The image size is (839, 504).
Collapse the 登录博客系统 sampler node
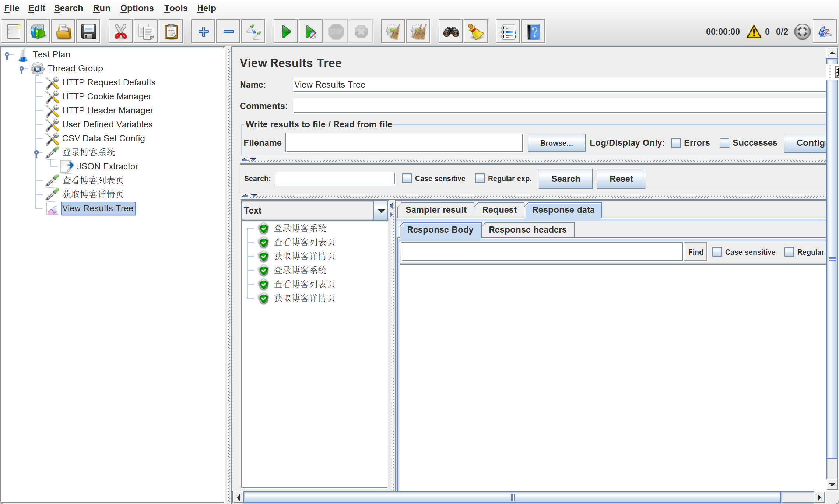click(x=36, y=152)
